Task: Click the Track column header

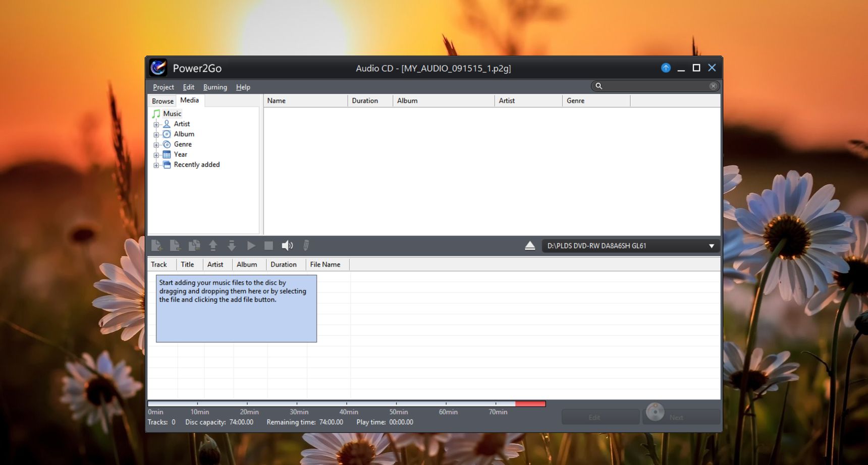Action: point(161,264)
